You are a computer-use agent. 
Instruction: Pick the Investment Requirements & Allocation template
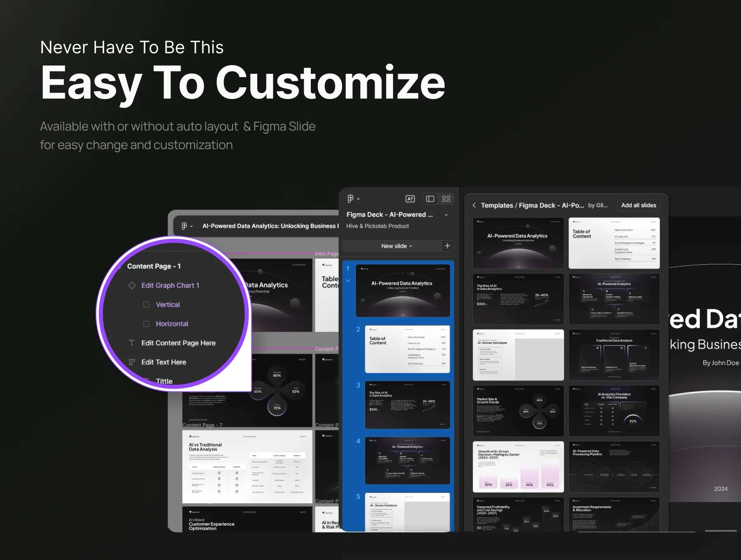click(x=614, y=515)
